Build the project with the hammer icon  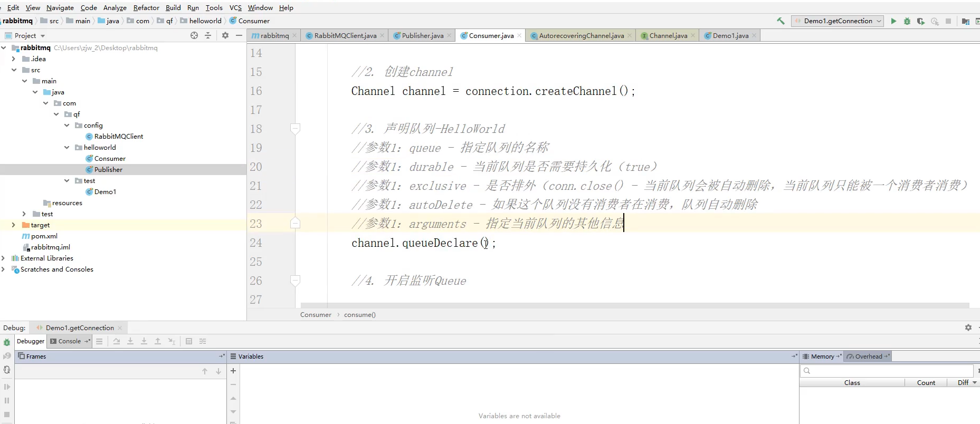(x=781, y=21)
